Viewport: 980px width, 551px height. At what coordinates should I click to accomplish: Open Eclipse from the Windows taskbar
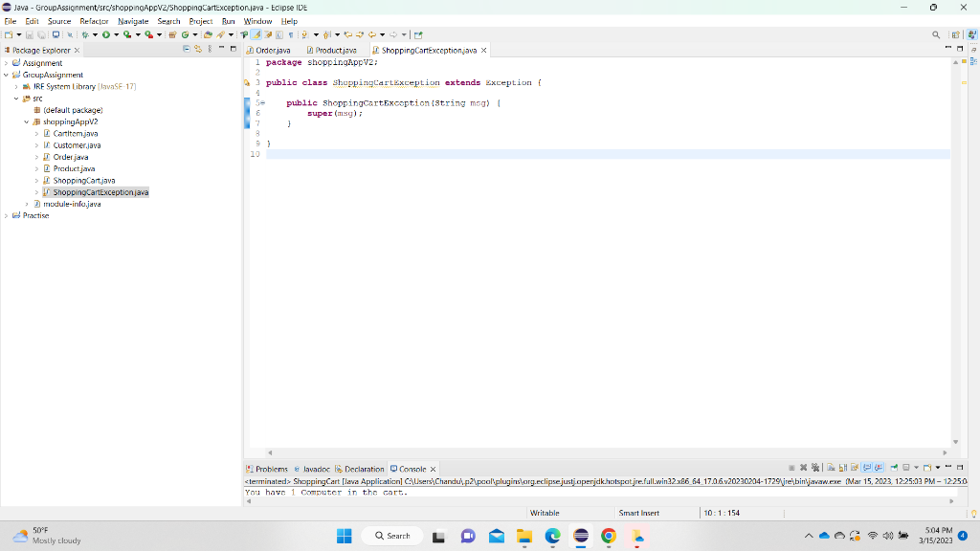point(581,536)
